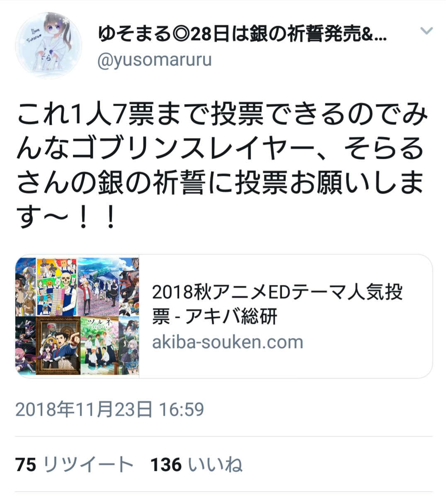Click the word ゴブリンスレイヤー in the tweet
The width and height of the screenshot is (446, 504).
click(x=194, y=149)
